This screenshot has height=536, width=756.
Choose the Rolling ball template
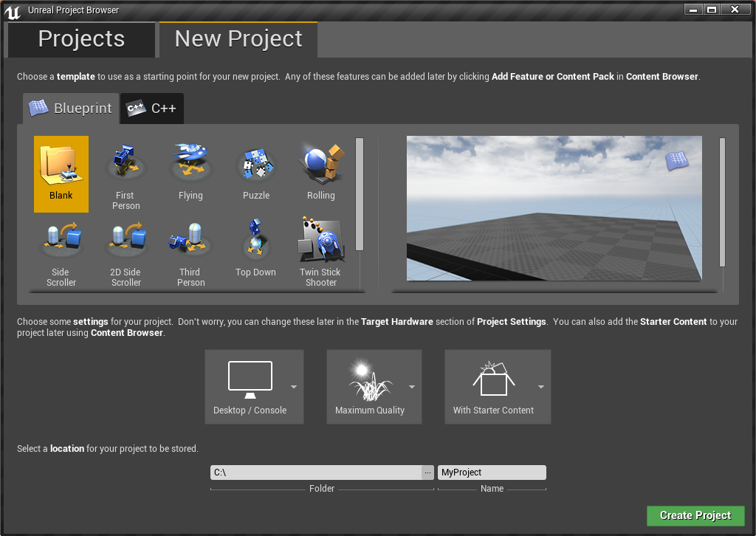[320, 173]
